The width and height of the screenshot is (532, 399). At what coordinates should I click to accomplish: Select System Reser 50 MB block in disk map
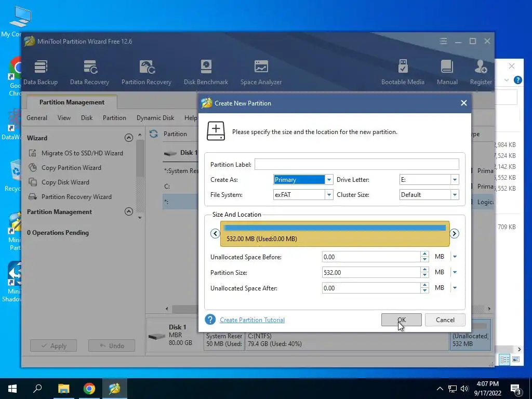click(223, 340)
